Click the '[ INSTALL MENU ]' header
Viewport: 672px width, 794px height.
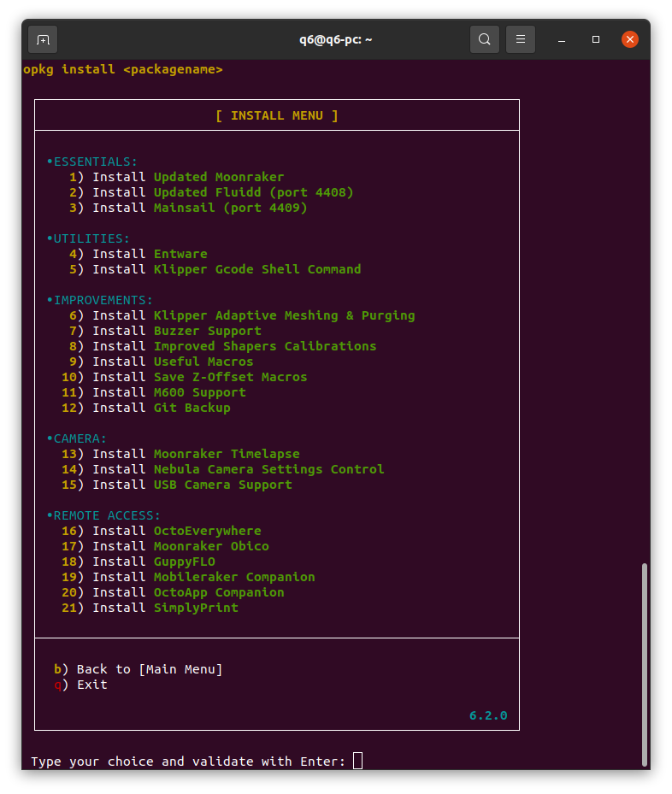point(276,116)
